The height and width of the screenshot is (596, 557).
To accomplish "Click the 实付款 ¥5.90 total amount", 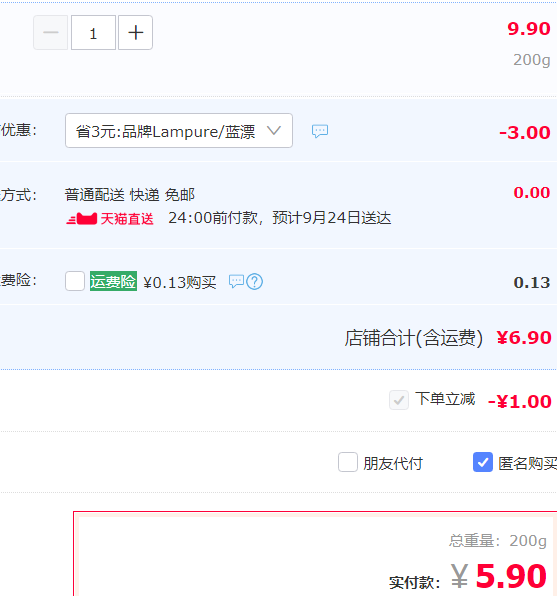I will [x=499, y=576].
